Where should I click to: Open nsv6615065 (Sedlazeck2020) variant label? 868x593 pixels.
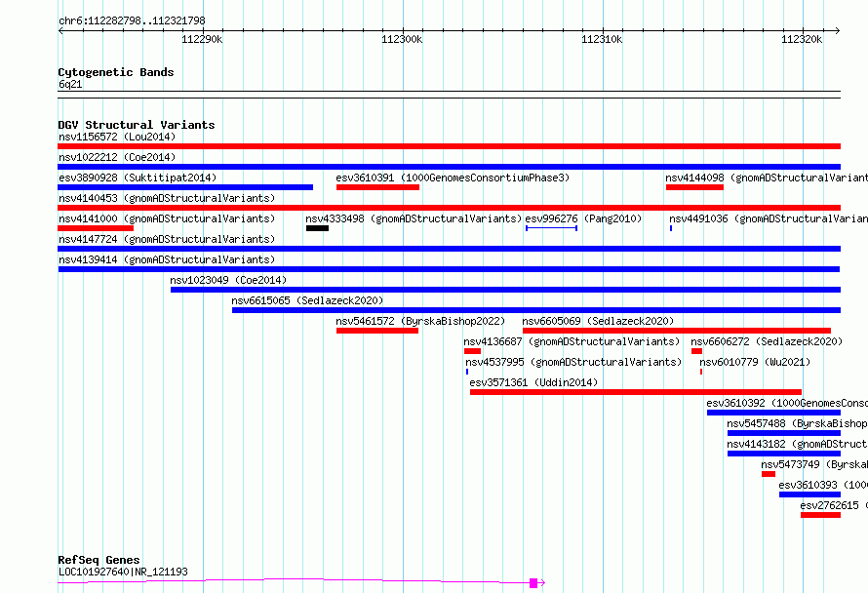[307, 300]
